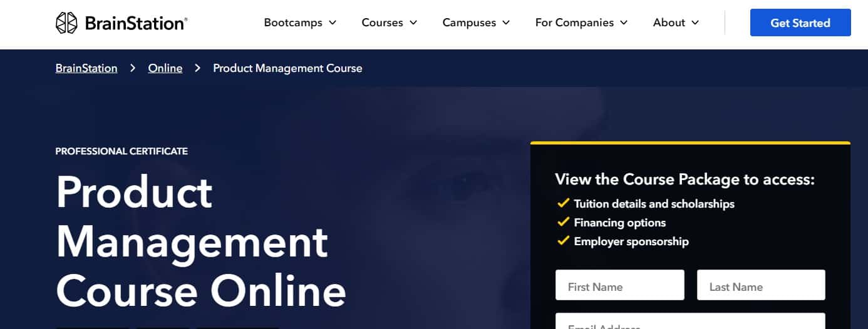The height and width of the screenshot is (329, 868).
Task: Expand the Bootcamps dropdown chevron
Action: (333, 23)
